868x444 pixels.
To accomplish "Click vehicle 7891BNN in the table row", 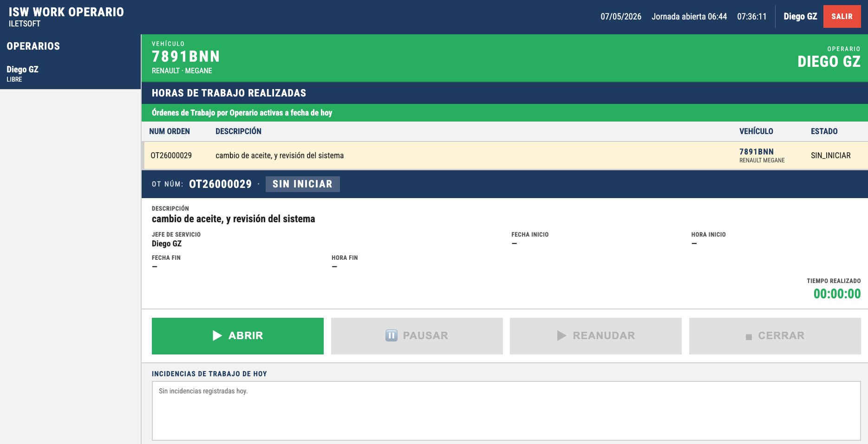I will coord(756,152).
